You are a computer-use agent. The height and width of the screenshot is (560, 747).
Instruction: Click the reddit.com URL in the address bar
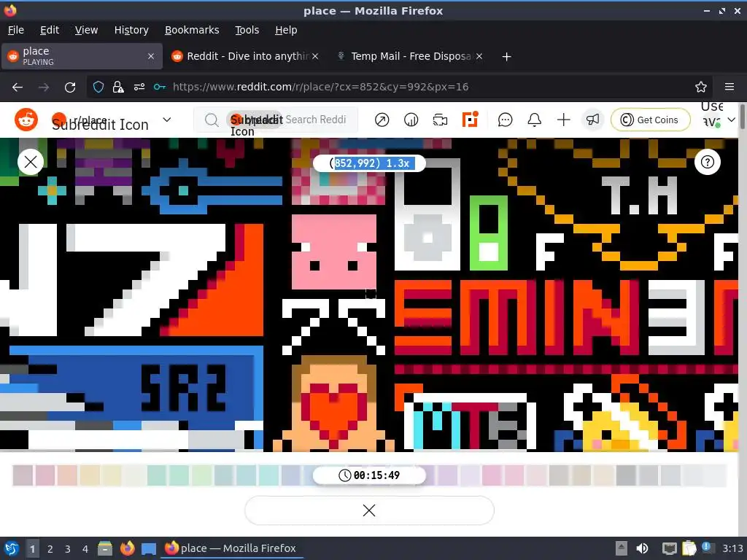(x=320, y=87)
